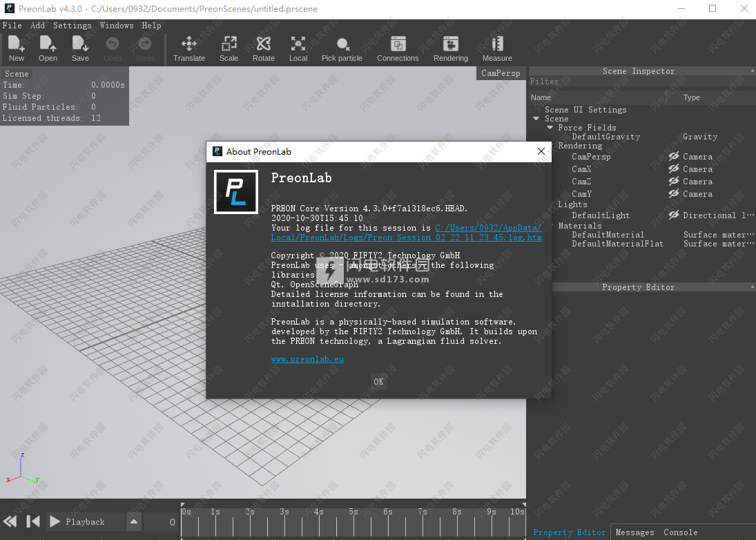Collapse the Scene node in Scene Inspector
Viewport: 756px width, 540px height.
tap(536, 119)
